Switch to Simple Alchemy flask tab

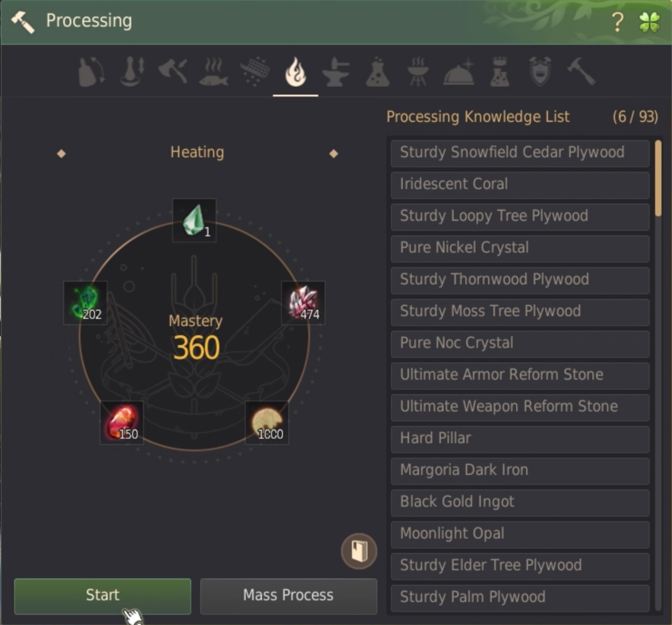coord(377,72)
